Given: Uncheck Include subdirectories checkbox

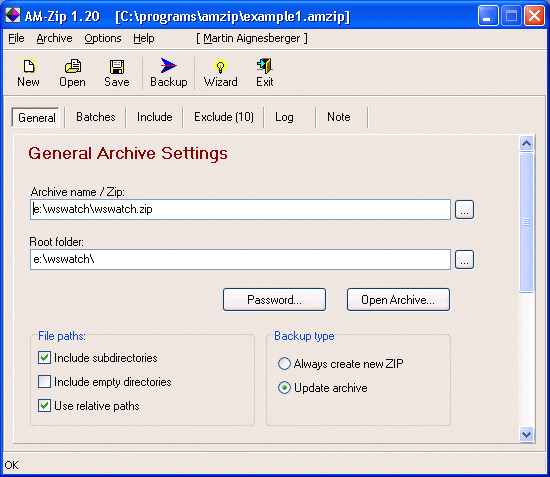Looking at the screenshot, I should (x=44, y=358).
